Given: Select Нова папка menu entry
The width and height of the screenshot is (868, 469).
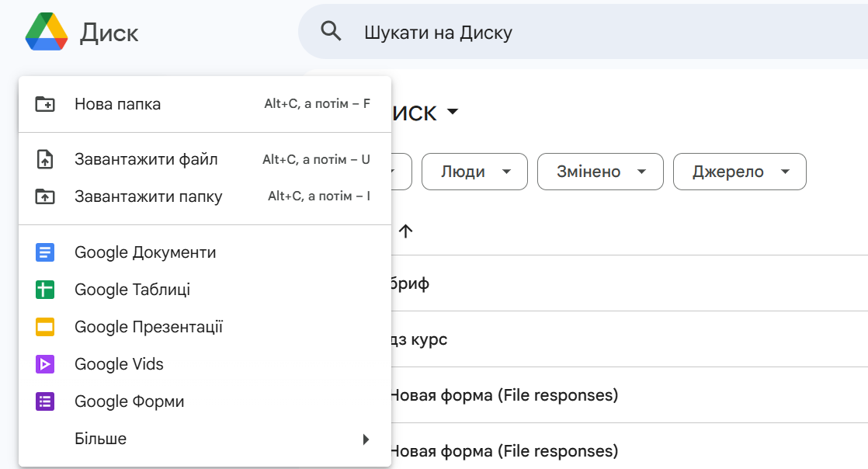Looking at the screenshot, I should pyautogui.click(x=118, y=104).
